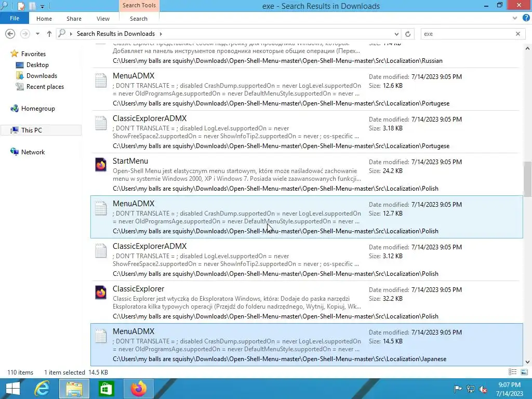This screenshot has height=399, width=532.
Task: Open the taskbar clock showing 9:07 PM
Action: coord(509,389)
